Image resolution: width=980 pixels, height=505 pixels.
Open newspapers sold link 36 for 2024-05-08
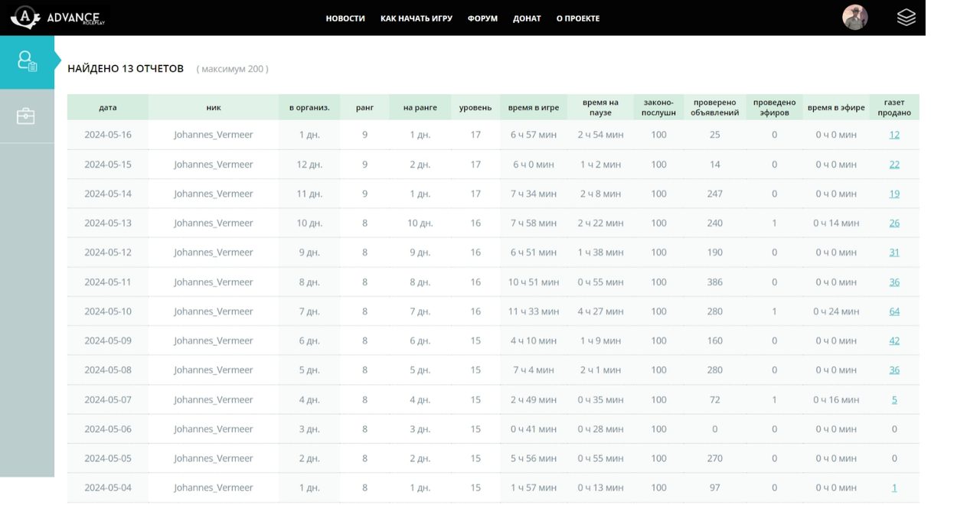(894, 370)
